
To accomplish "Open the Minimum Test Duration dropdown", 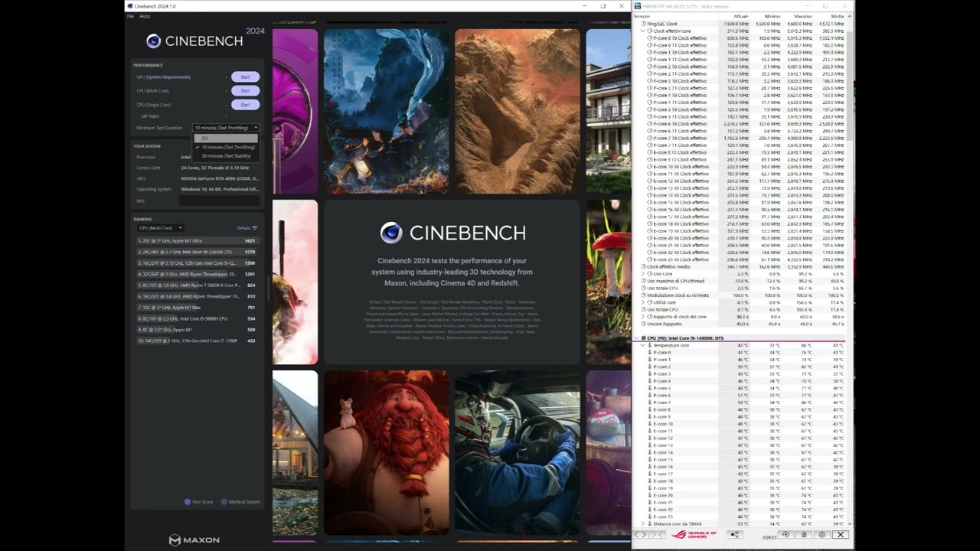I will 226,128.
